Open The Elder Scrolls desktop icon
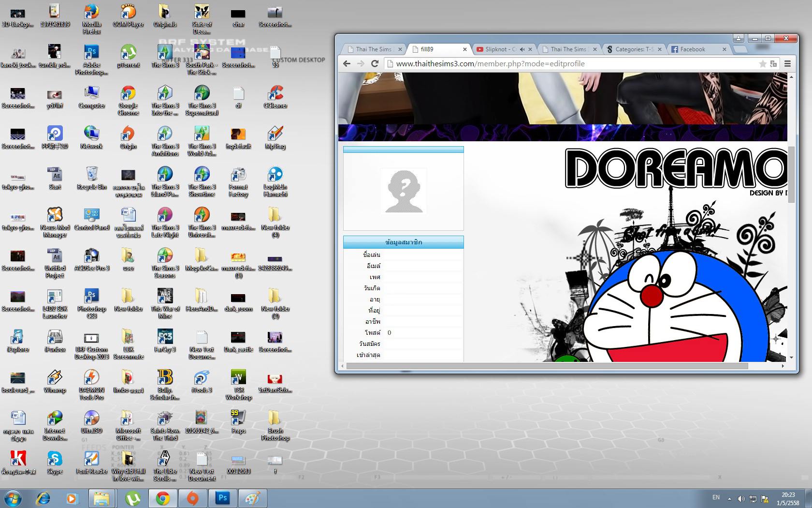This screenshot has width=812, height=508. (x=165, y=466)
